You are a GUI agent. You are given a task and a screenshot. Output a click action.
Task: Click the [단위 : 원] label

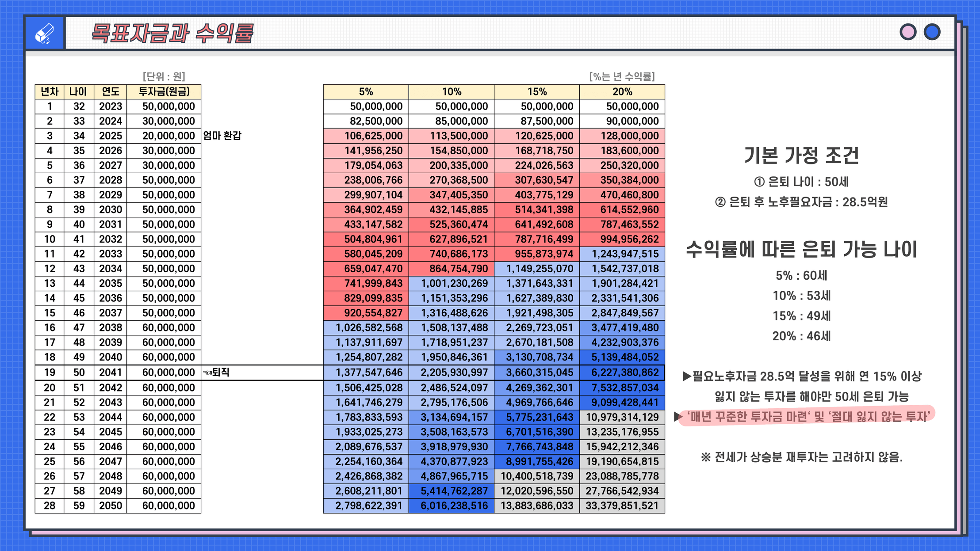click(164, 76)
